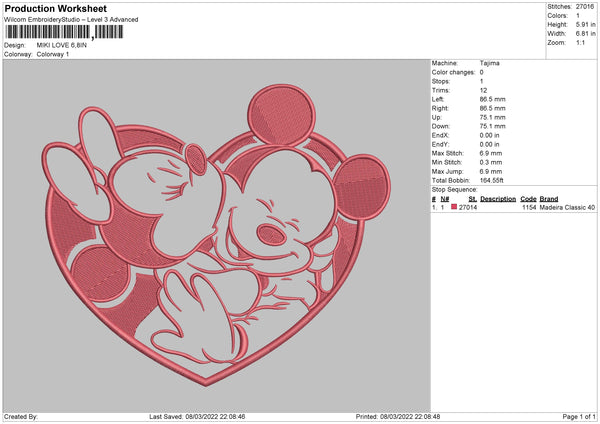Click thread code '1154'
This screenshot has height=424, width=600.
tap(529, 207)
